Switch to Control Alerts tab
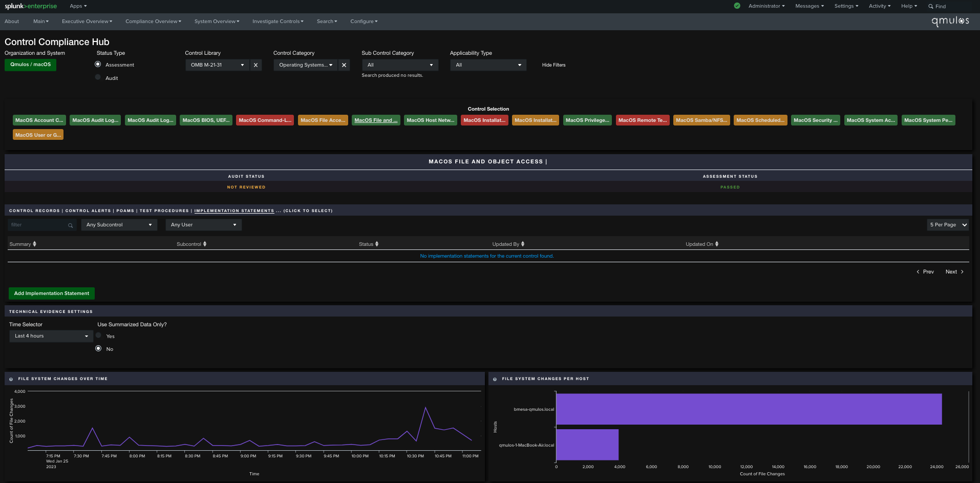980x483 pixels. pyautogui.click(x=88, y=211)
